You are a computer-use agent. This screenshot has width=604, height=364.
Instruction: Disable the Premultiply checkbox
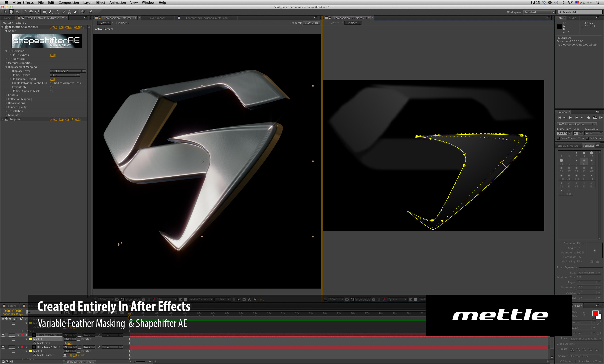[x=51, y=87]
